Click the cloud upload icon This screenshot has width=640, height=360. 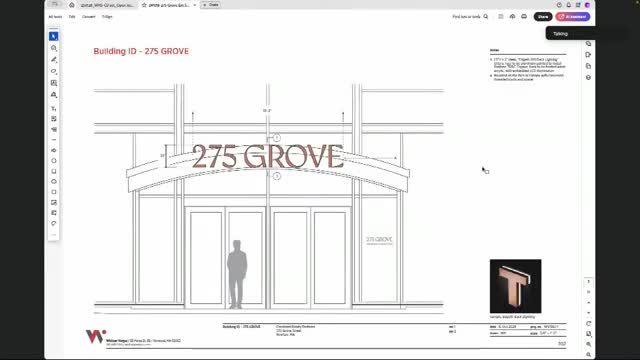point(512,17)
